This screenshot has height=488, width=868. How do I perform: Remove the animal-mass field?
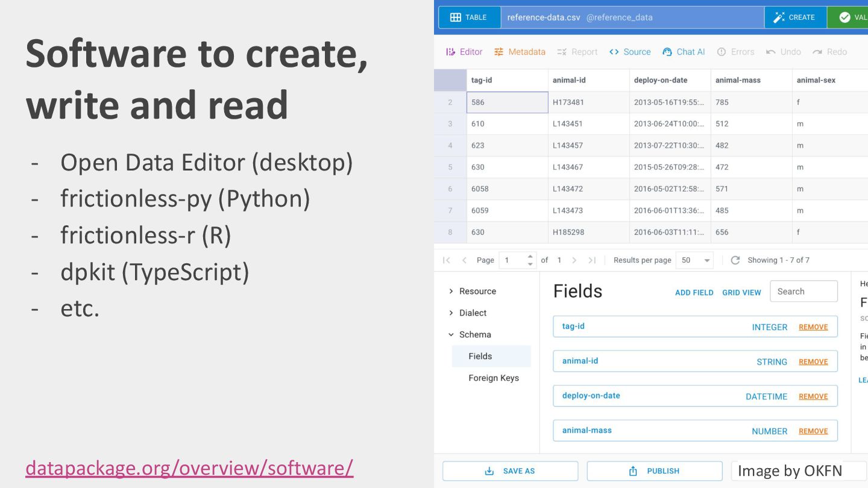point(813,431)
